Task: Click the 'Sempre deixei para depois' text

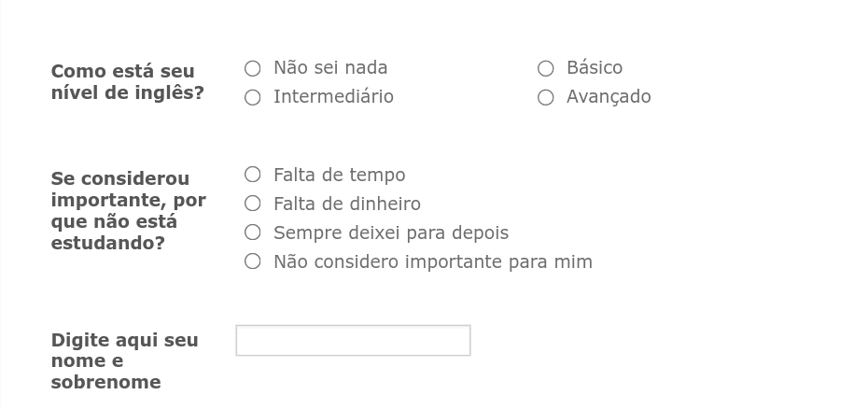Action: click(391, 233)
